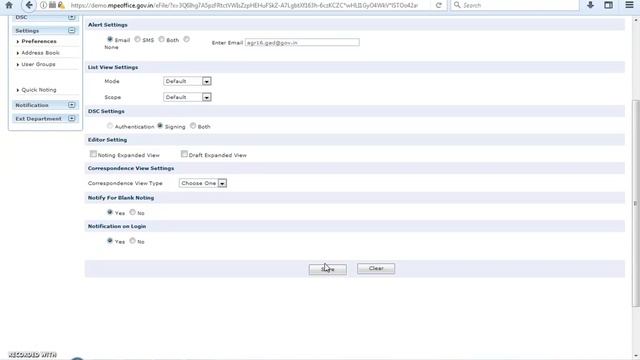
Task: Click the padlock security icon
Action: coord(61,5)
